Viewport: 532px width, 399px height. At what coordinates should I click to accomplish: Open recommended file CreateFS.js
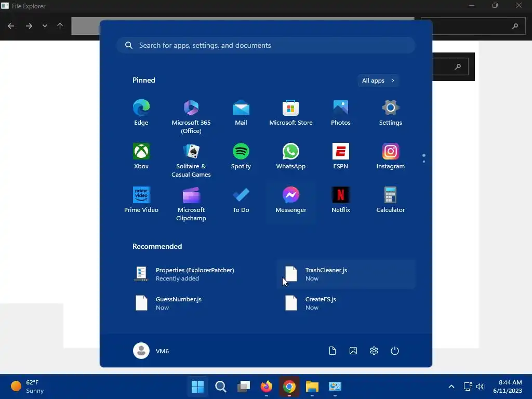pos(346,303)
